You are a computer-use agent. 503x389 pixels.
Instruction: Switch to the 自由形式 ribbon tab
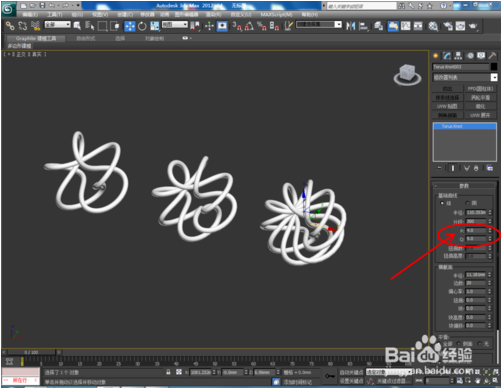pyautogui.click(x=86, y=38)
